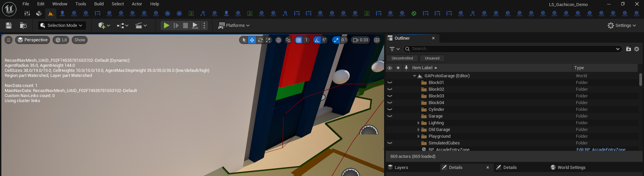Viewport: 644px width, 176px height.
Task: Open Content Browser folder search icon
Action: (23, 26)
